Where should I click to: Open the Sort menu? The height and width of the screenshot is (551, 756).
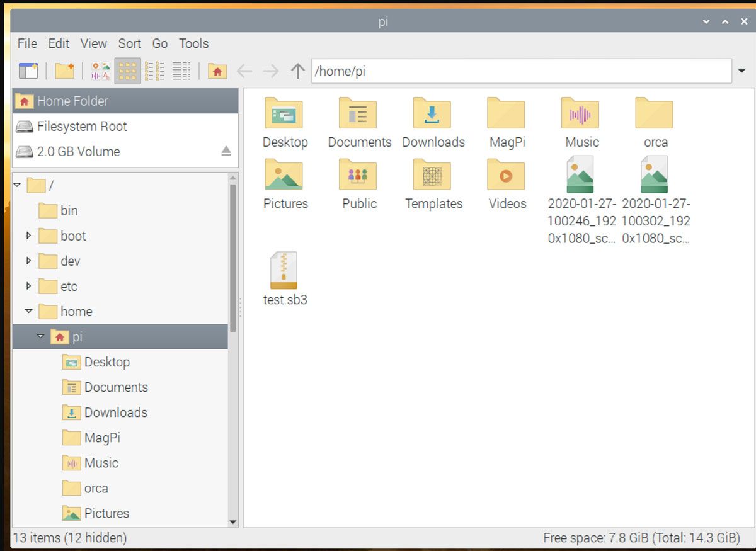(130, 43)
